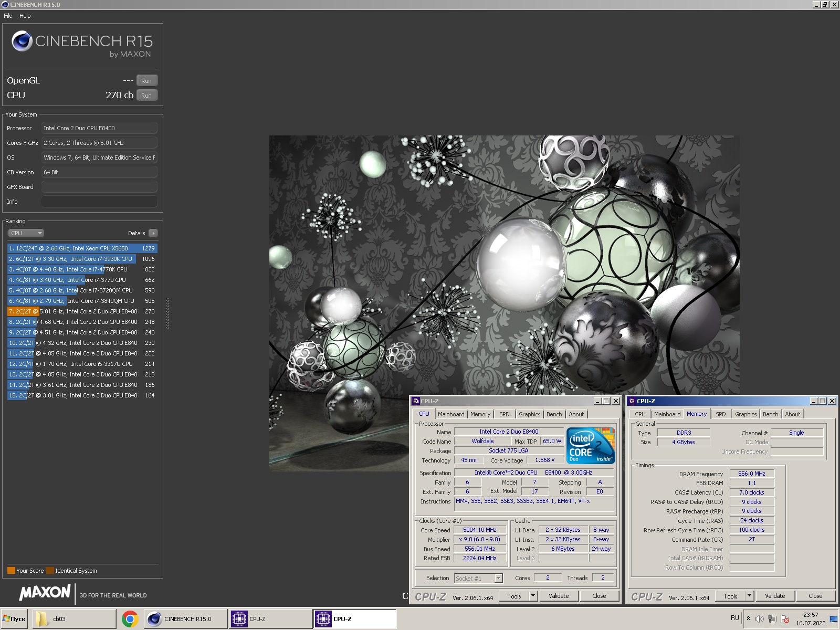This screenshot has width=840, height=630.
Task: Click the Processor field Intel Core 2 Duo
Action: point(99,128)
